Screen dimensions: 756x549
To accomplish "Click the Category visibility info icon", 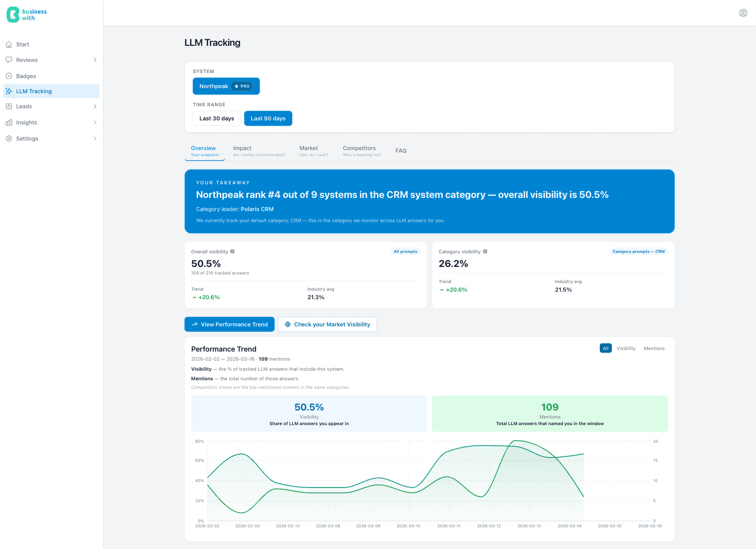I will point(485,251).
